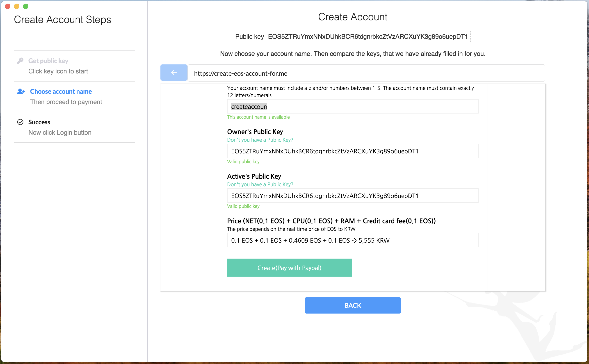The width and height of the screenshot is (589, 364).
Task: Click the Price (NET + CPU + RAM) heading
Action: pos(331,221)
